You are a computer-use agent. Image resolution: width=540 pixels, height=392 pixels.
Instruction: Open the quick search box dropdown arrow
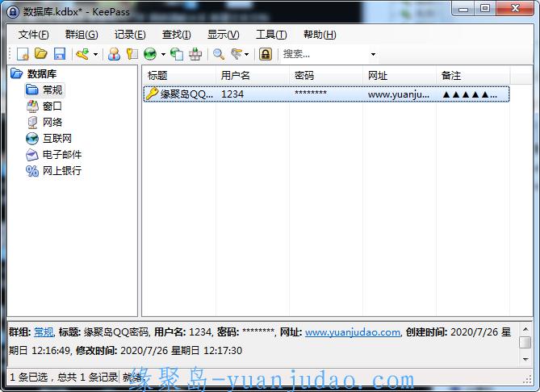pos(373,55)
